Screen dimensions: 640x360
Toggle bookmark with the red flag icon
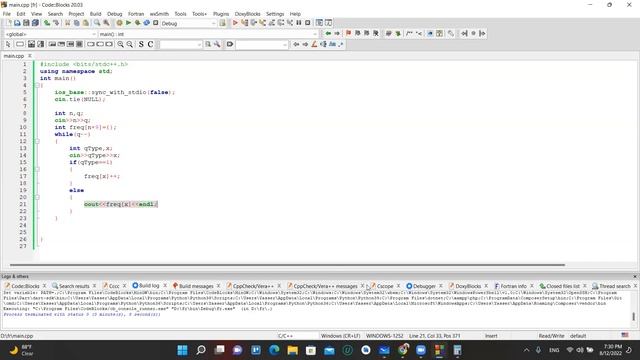coord(348,33)
